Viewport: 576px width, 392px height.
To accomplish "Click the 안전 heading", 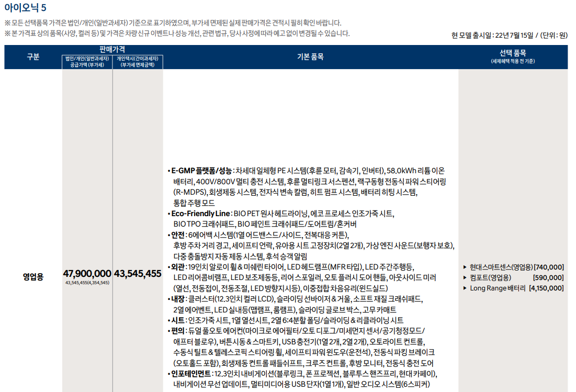I will coord(178,235).
